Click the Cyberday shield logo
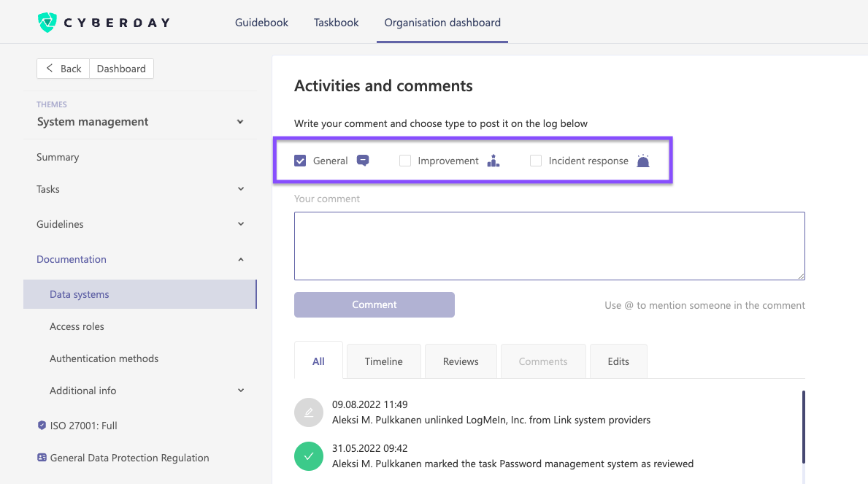Viewport: 868px width, 484px height. coord(47,22)
